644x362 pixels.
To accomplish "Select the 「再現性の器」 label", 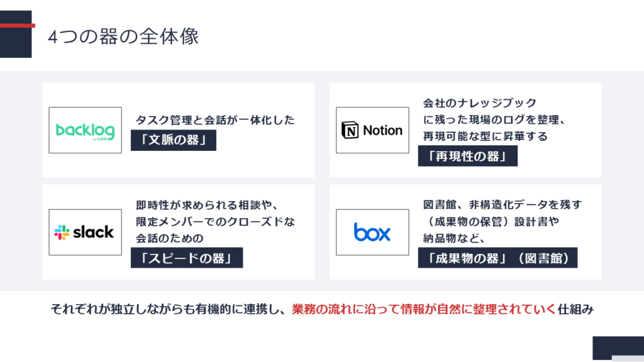I will [467, 156].
